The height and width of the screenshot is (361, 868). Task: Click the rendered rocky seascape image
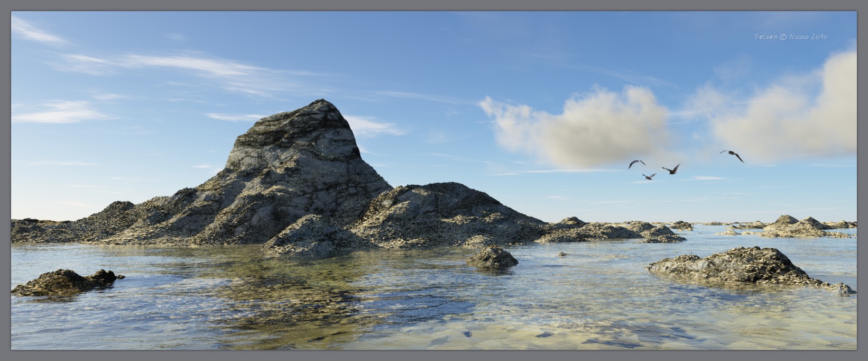433,180
